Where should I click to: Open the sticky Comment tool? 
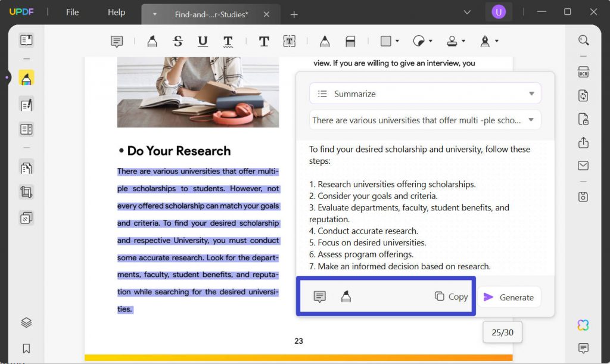116,41
